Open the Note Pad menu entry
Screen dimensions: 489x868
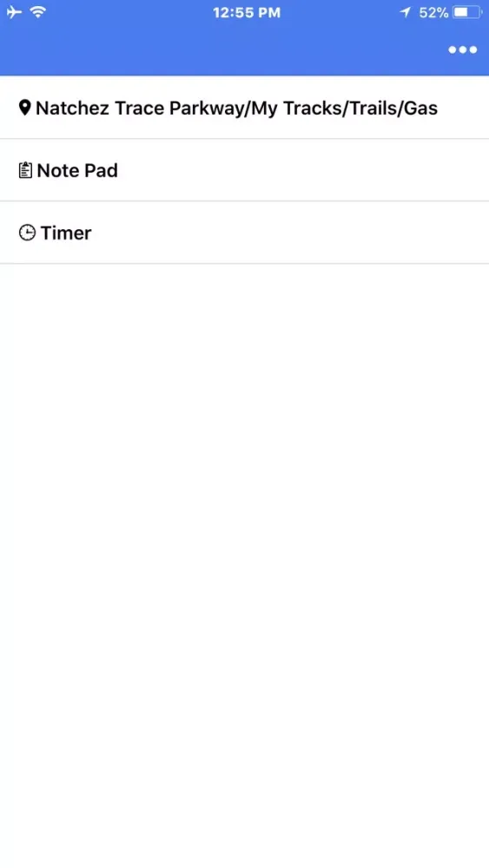coord(244,170)
